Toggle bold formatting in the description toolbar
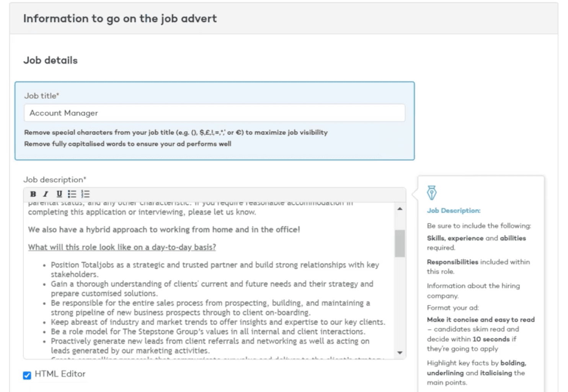This screenshot has height=392, width=568. click(33, 194)
